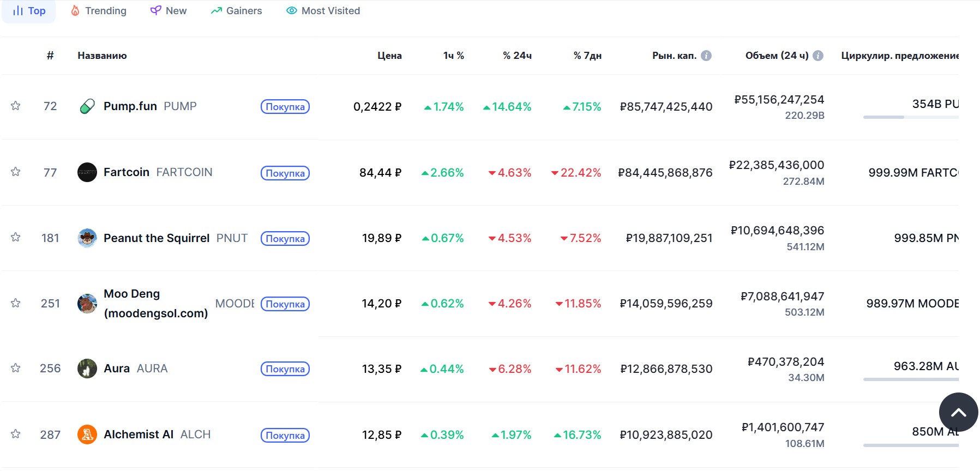980x471 pixels.
Task: Click the Alchemist AI orange logo
Action: click(x=87, y=434)
